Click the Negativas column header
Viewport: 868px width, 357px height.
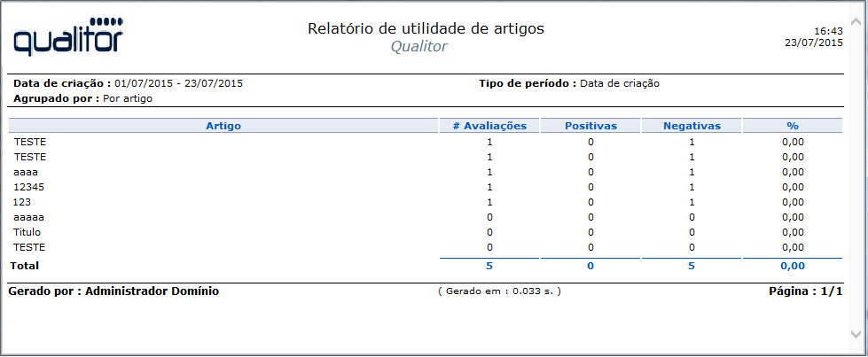[x=692, y=126]
